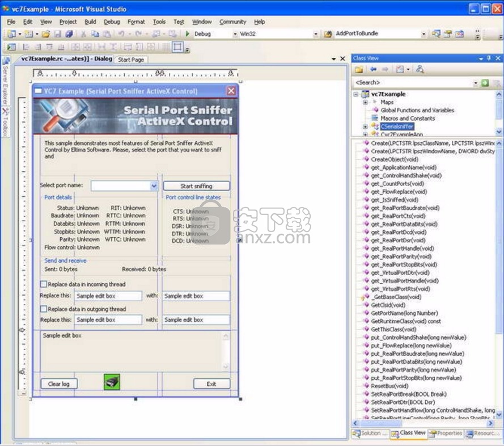Click the Class View Settings icon

[400, 69]
